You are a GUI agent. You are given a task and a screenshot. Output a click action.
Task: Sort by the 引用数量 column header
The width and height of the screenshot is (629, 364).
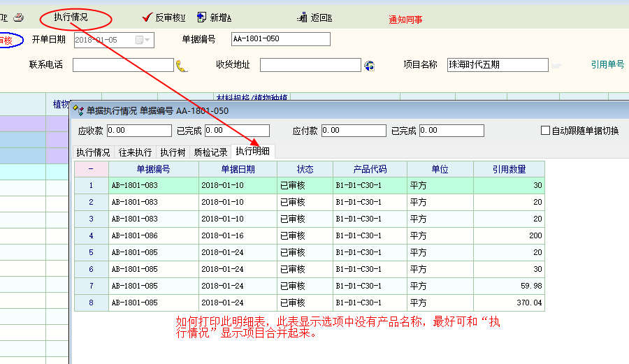(x=509, y=169)
